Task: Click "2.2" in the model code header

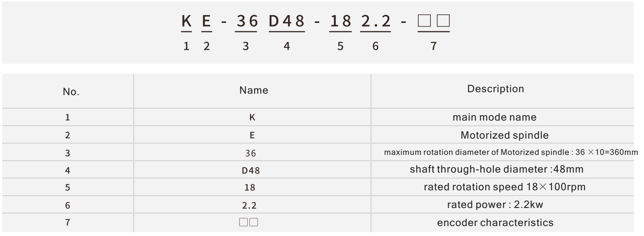Action: tap(376, 21)
